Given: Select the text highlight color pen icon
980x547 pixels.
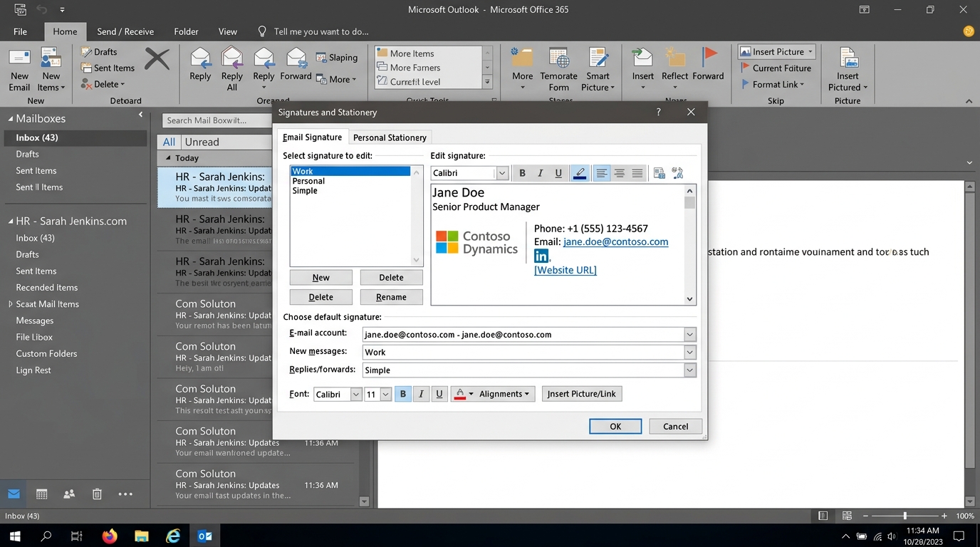Looking at the screenshot, I should click(x=580, y=173).
